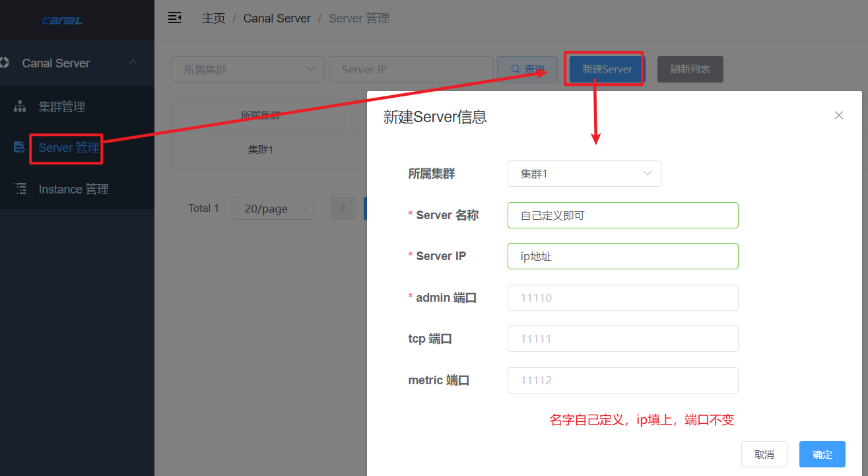Image resolution: width=868 pixels, height=476 pixels.
Task: Open the 所属集群 filter dropdown
Action: (x=248, y=69)
